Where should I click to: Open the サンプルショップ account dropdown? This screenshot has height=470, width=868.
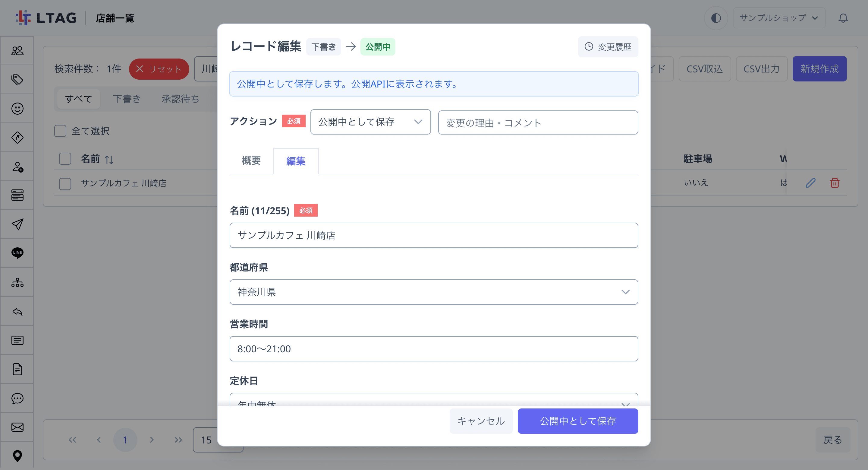tap(779, 18)
